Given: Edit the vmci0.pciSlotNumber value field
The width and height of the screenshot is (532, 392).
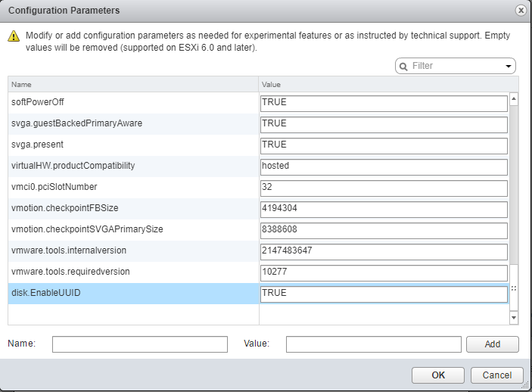Looking at the screenshot, I should pos(384,188).
